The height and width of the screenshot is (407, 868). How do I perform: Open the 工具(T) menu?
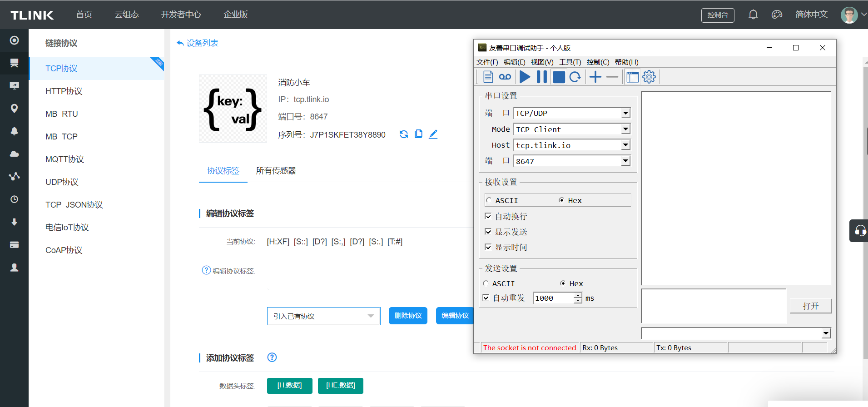pyautogui.click(x=570, y=62)
